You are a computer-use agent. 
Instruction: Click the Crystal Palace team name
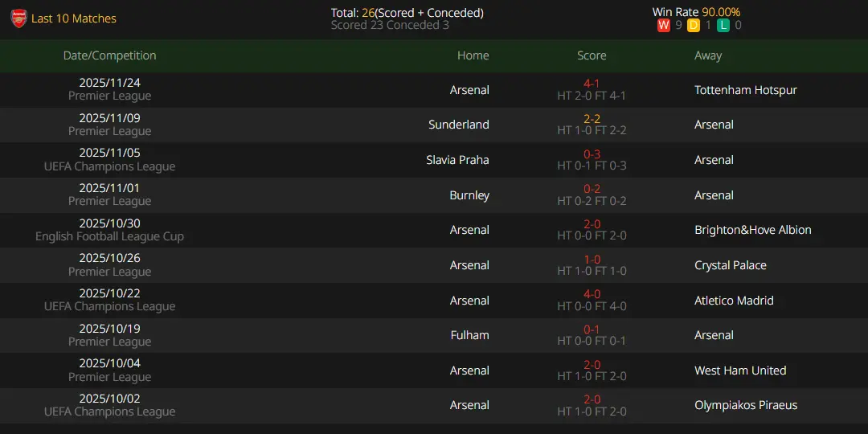(731, 265)
